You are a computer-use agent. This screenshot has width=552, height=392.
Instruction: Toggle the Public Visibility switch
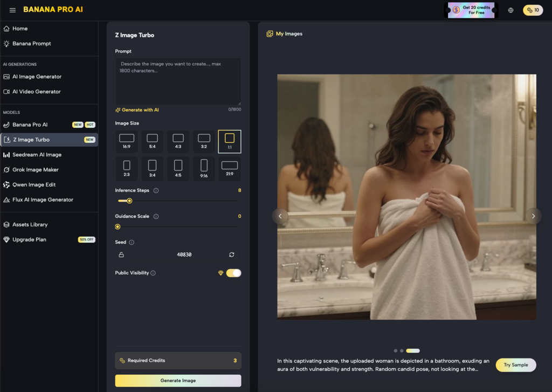click(233, 273)
